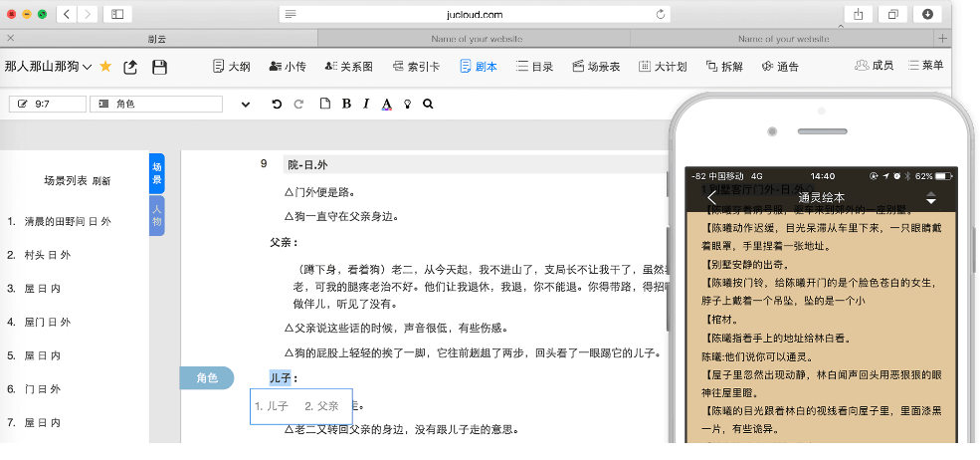This screenshot has width=980, height=460.
Task: Open the 通告 call sheet view
Action: tap(780, 67)
